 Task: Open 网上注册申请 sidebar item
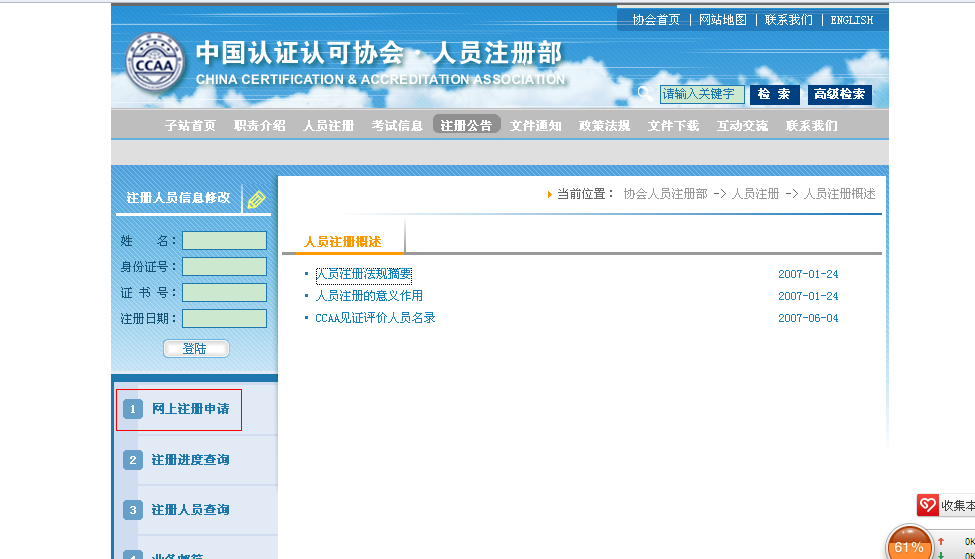pos(190,409)
